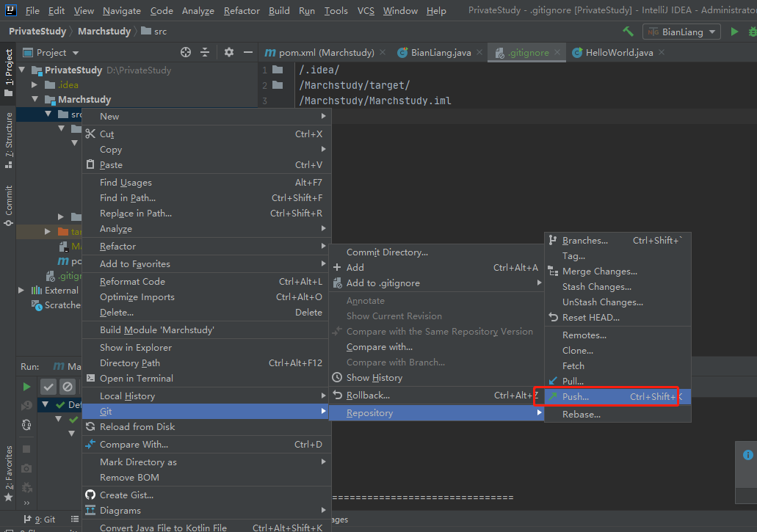The image size is (757, 532).
Task: Open the Tools menu
Action: coord(336,10)
